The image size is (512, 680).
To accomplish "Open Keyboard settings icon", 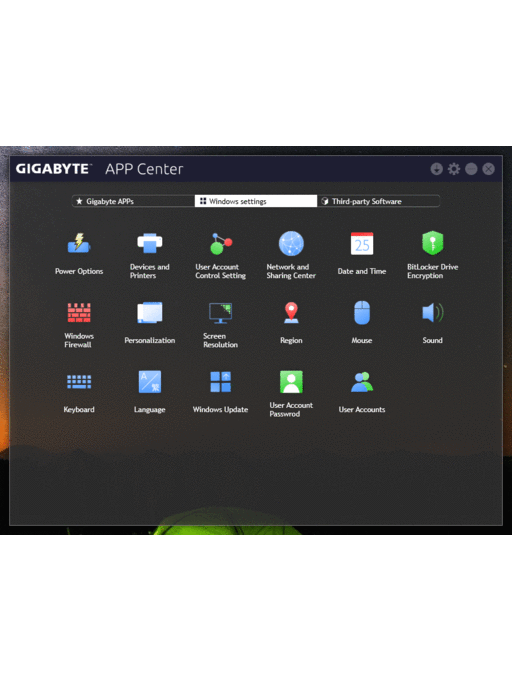I will click(79, 382).
